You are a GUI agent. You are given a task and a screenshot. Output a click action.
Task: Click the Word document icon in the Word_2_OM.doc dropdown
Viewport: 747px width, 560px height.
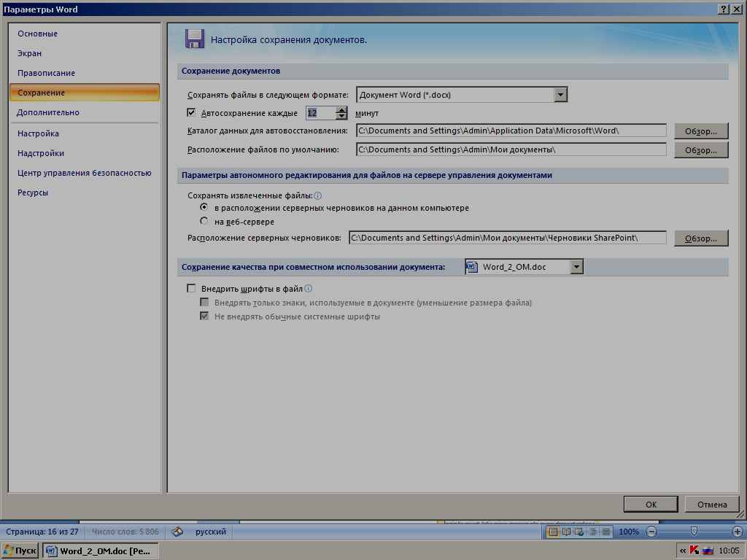[x=472, y=267]
